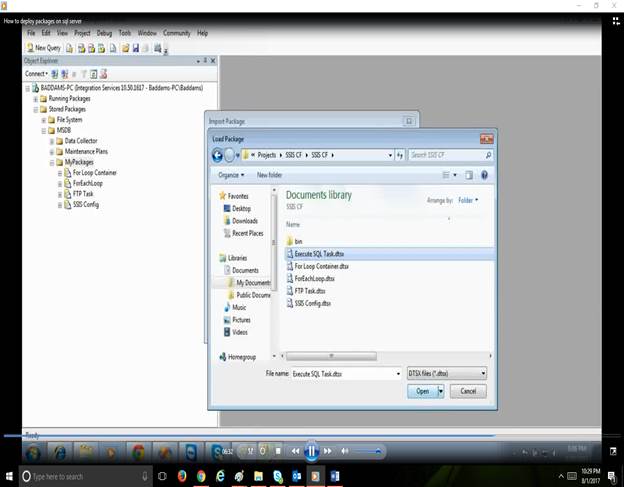Collapse the BADDAMS-PC server node
The image size is (624, 487).
(x=27, y=88)
